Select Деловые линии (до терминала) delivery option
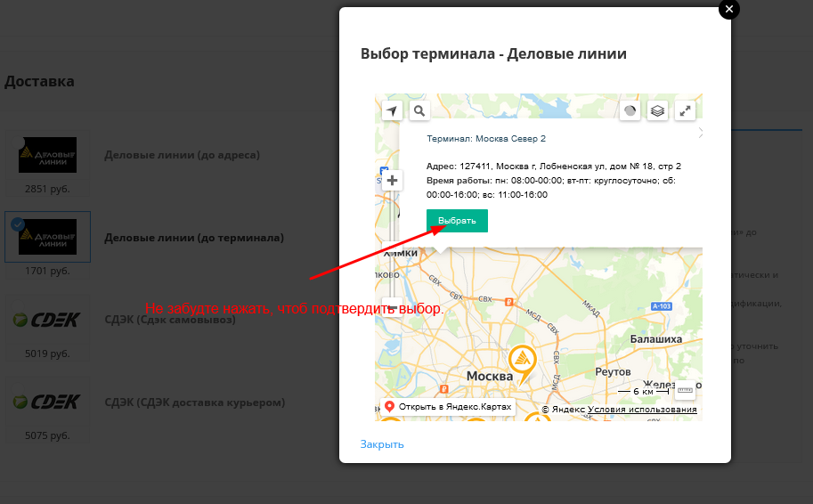The width and height of the screenshot is (813, 504). tap(194, 238)
